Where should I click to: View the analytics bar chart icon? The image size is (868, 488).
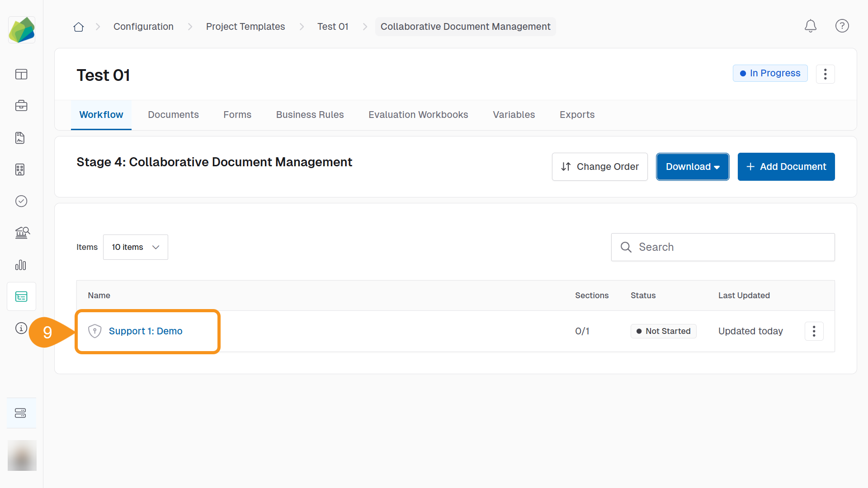[21, 265]
